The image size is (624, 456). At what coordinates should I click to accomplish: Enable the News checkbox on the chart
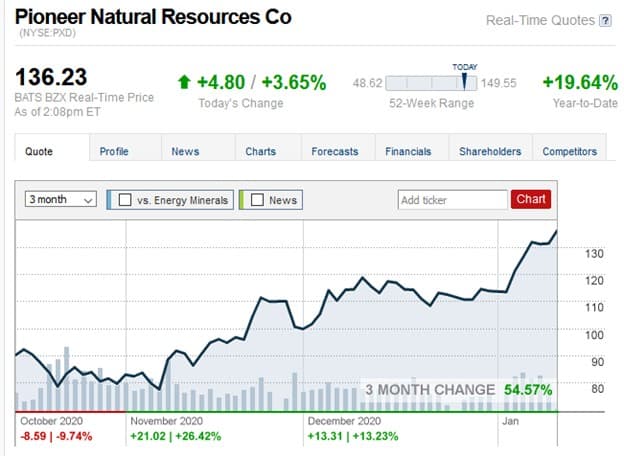pyautogui.click(x=257, y=200)
